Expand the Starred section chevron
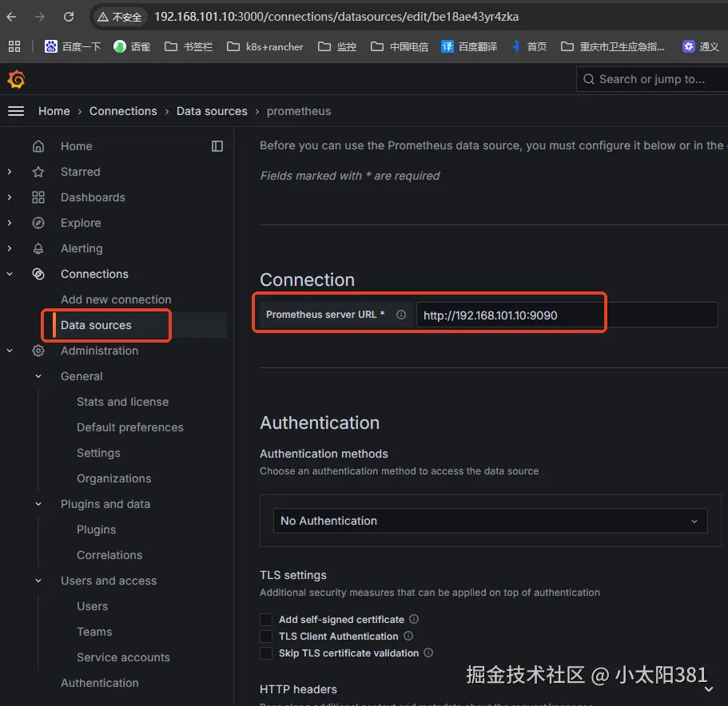 click(x=10, y=172)
